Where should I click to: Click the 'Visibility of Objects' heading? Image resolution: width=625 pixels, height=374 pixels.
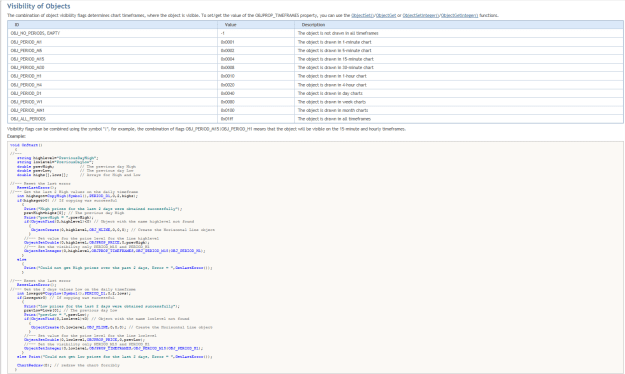[x=39, y=6]
